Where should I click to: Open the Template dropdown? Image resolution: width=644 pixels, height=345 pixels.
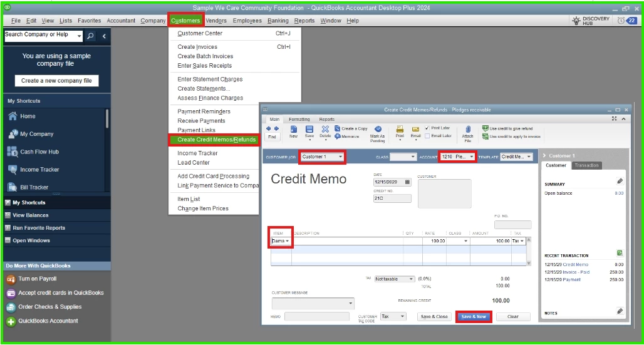[529, 157]
